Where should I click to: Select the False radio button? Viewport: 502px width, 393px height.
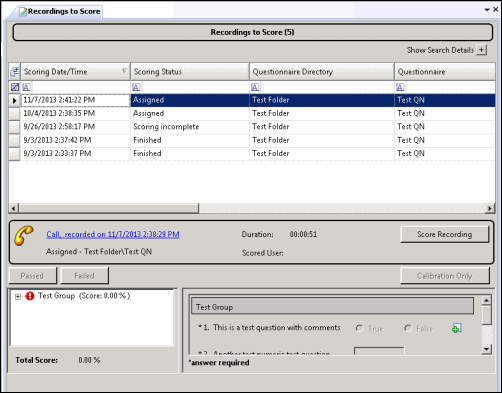pyautogui.click(x=408, y=329)
